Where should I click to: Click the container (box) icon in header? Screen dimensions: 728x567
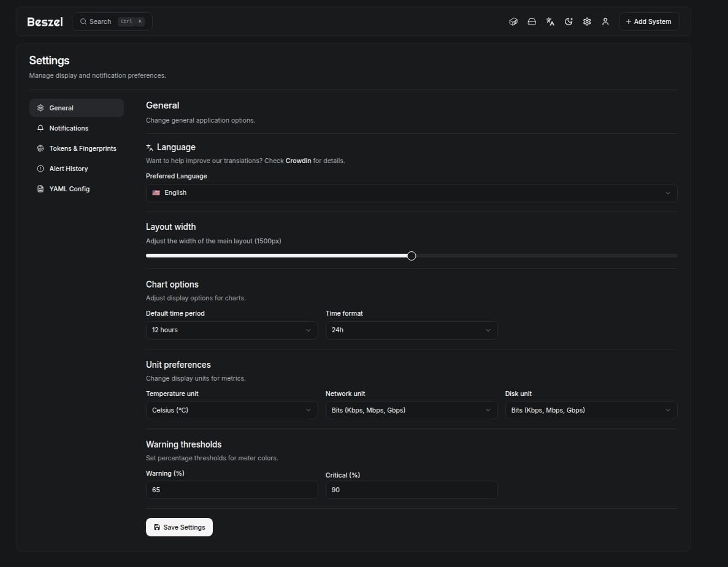click(x=513, y=21)
